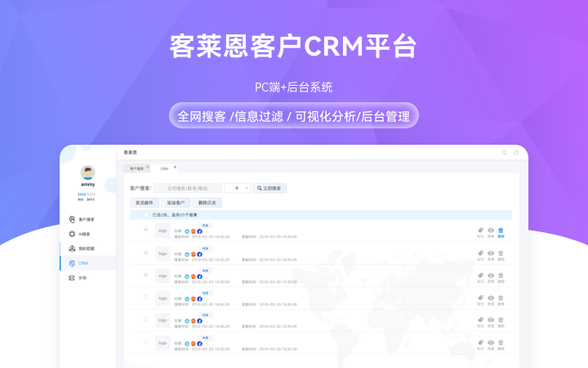The height and width of the screenshot is (368, 588).
Task: Open AI搜索 in the sidebar
Action: point(79,234)
